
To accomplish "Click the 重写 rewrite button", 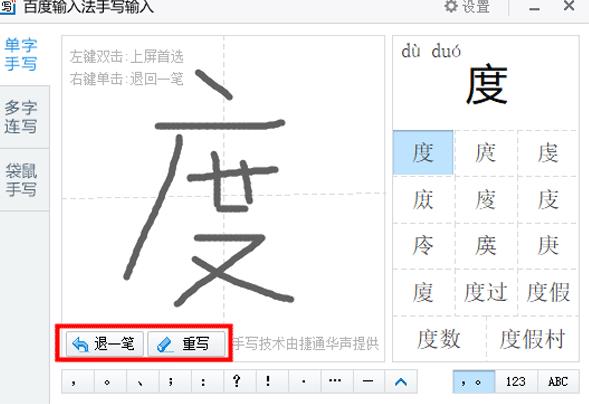I will (187, 344).
